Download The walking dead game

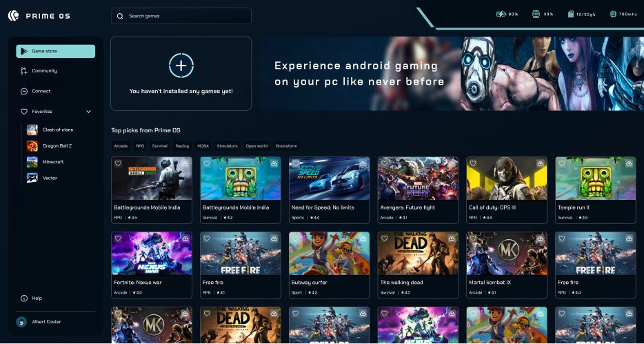point(452,239)
